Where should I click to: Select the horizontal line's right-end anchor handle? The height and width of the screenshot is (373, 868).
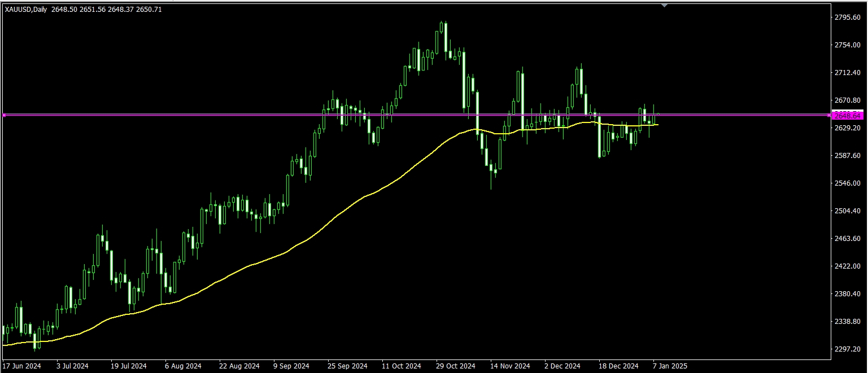point(829,115)
